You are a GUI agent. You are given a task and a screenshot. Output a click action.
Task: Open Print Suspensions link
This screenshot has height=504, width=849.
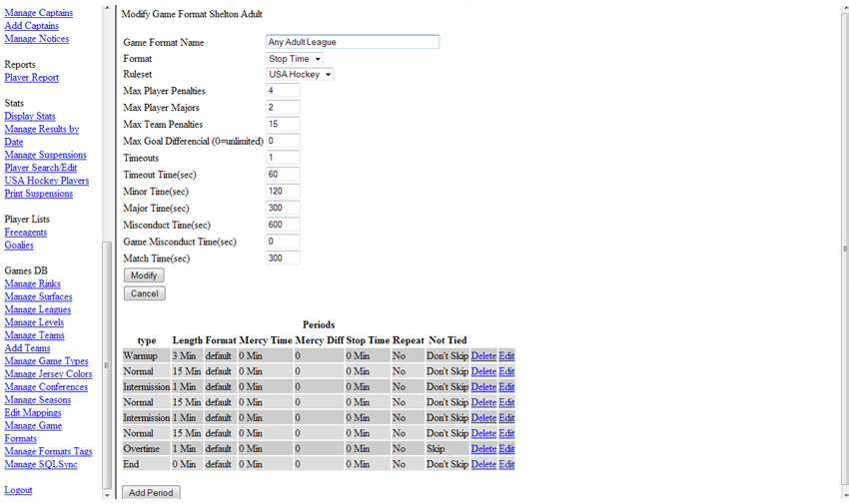[38, 194]
